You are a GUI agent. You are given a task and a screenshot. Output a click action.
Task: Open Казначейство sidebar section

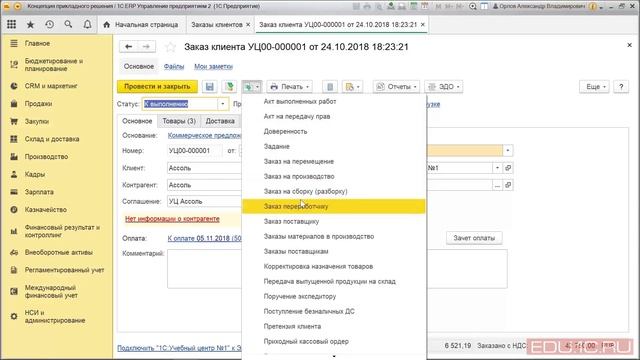[56, 209]
